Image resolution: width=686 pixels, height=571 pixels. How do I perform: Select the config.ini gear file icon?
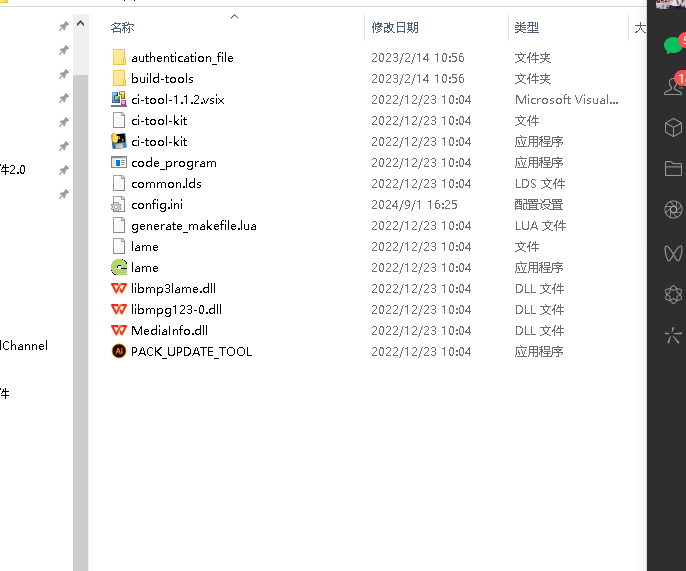pyautogui.click(x=119, y=204)
